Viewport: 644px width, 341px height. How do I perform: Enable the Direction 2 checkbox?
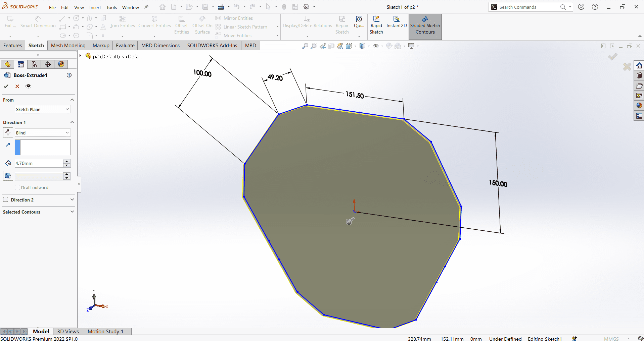[x=6, y=200]
